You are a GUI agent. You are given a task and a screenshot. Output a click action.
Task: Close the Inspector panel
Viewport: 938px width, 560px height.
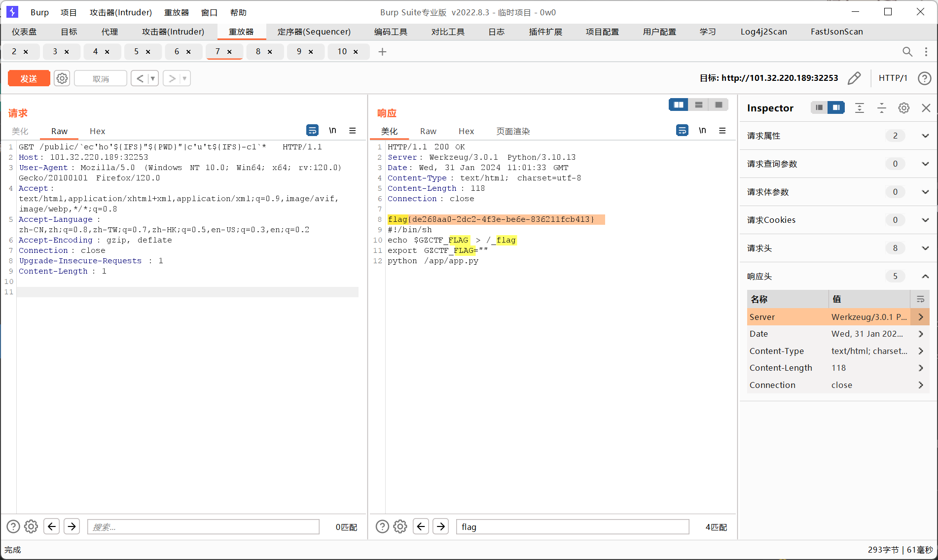pyautogui.click(x=926, y=107)
